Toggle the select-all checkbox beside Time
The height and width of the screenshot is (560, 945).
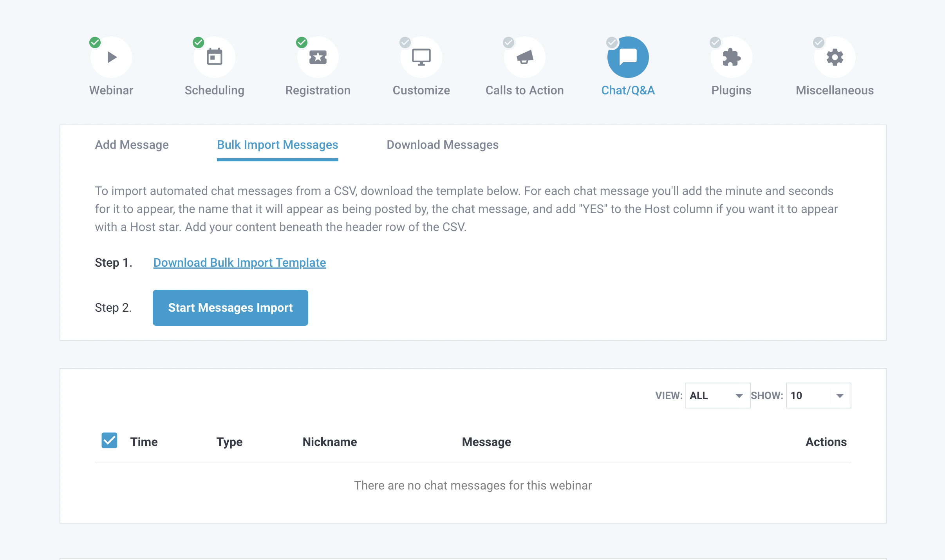(109, 441)
